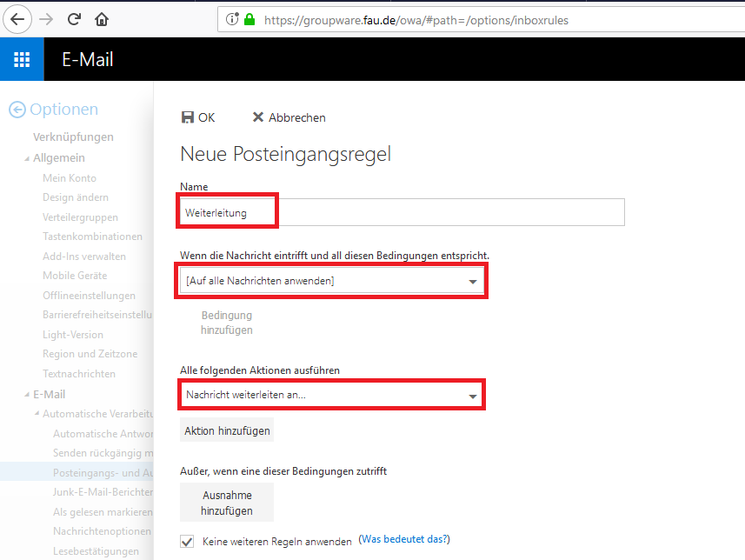745x560 pixels.
Task: Click the Optionen back arrow icon
Action: coord(17,110)
